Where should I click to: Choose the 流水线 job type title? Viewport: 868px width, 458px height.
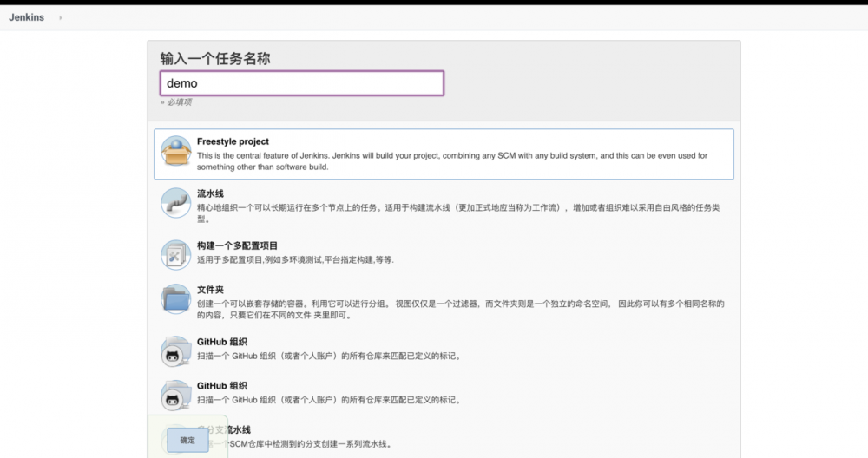[210, 193]
